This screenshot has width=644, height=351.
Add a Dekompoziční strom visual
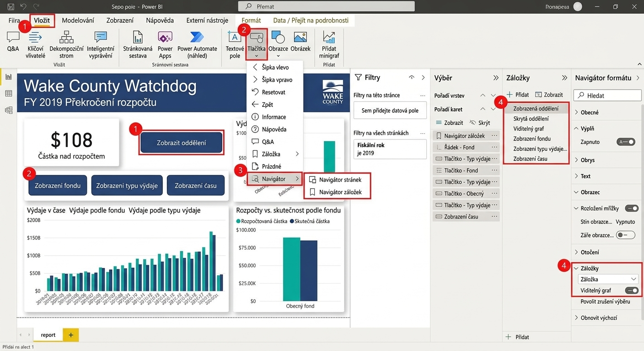pyautogui.click(x=66, y=45)
